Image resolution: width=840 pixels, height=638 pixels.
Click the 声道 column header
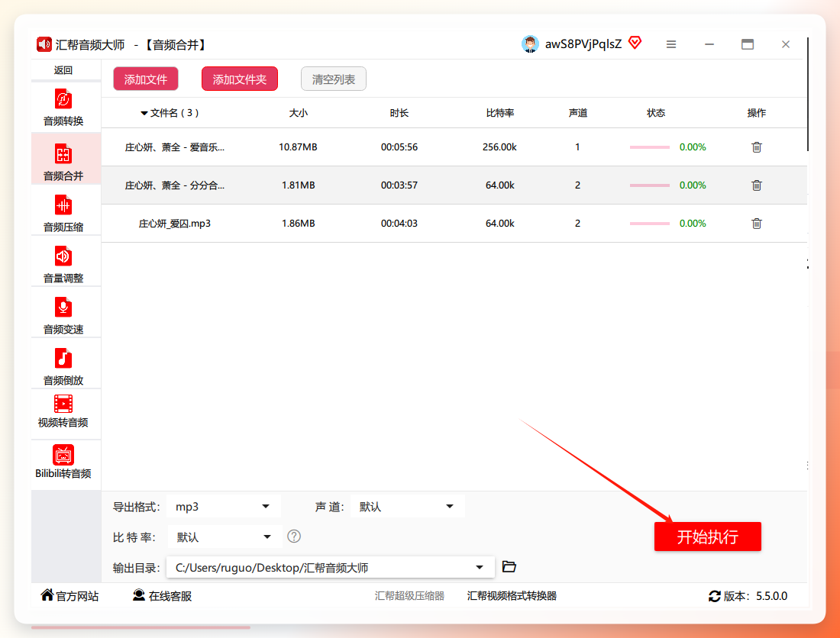tap(578, 113)
